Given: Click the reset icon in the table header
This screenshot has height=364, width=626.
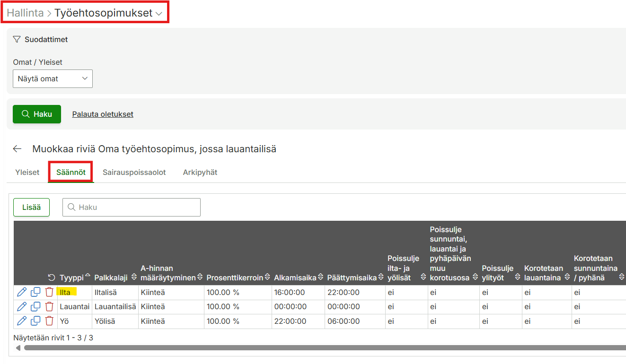Looking at the screenshot, I should pos(52,277).
